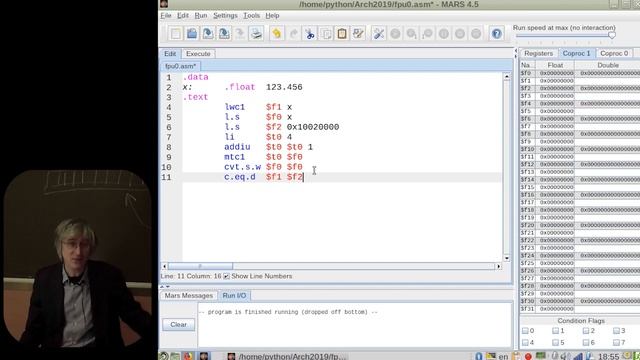Click the en keyboard layout indicator

(x=503, y=356)
